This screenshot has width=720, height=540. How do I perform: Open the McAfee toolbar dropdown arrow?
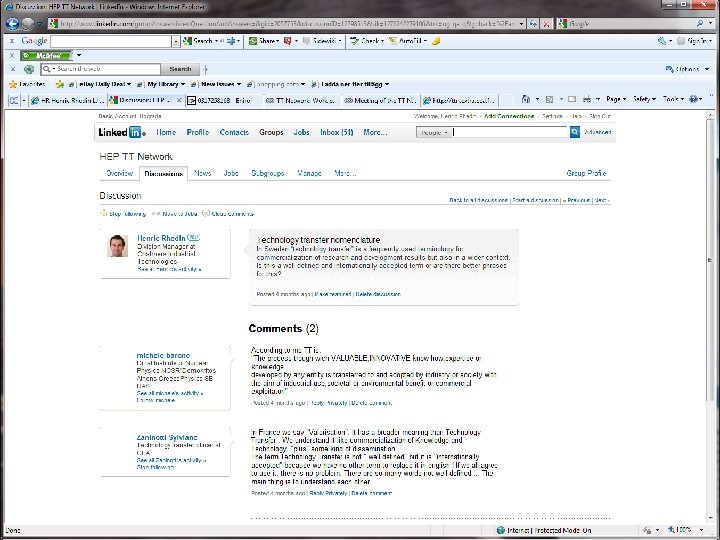pos(79,56)
